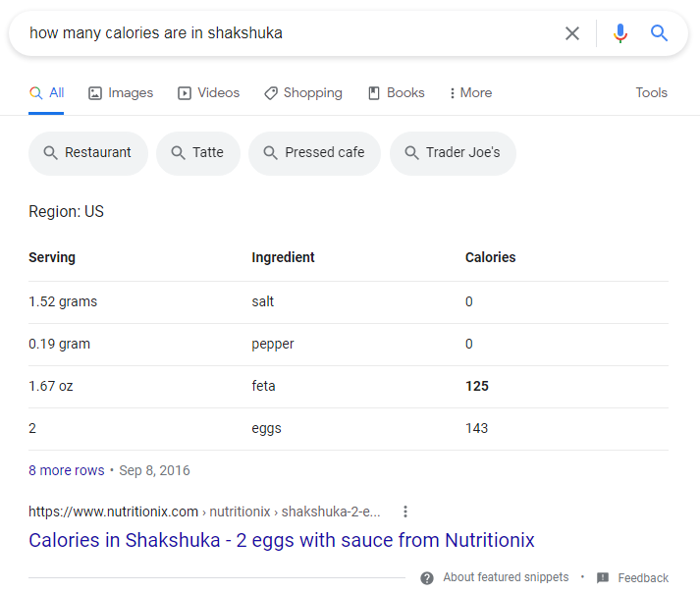
Task: Open the Tools options
Action: tap(651, 93)
